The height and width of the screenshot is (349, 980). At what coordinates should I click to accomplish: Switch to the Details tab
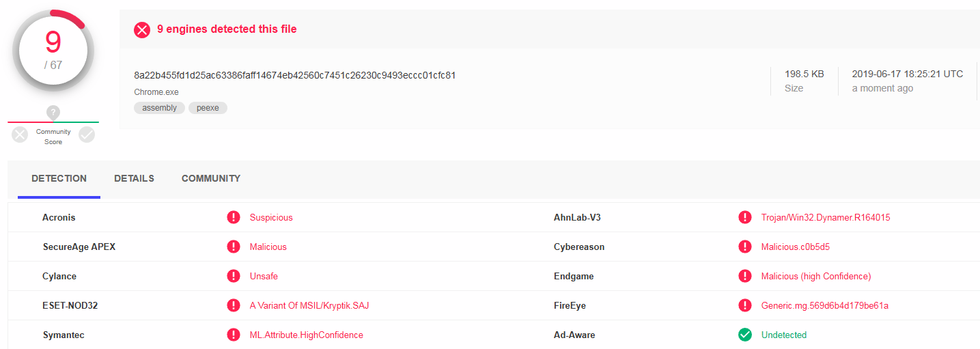click(134, 178)
